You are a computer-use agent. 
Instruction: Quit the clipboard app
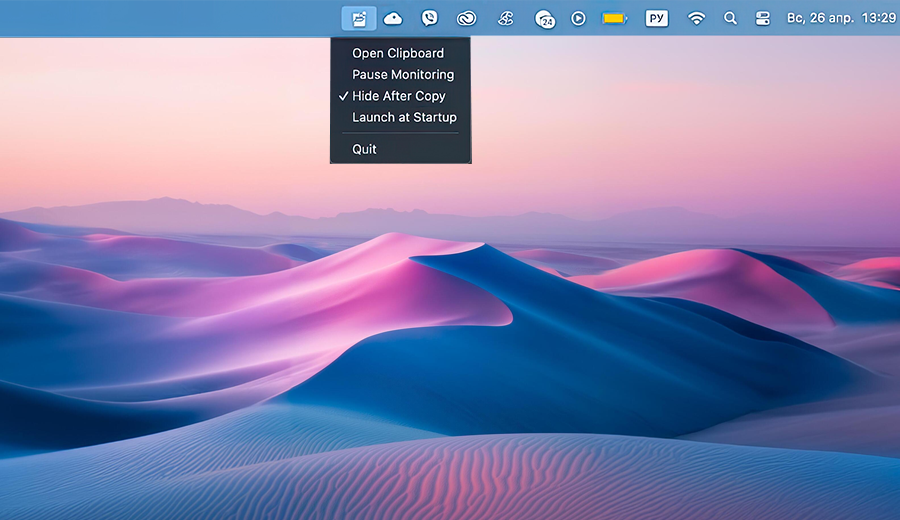[401, 149]
